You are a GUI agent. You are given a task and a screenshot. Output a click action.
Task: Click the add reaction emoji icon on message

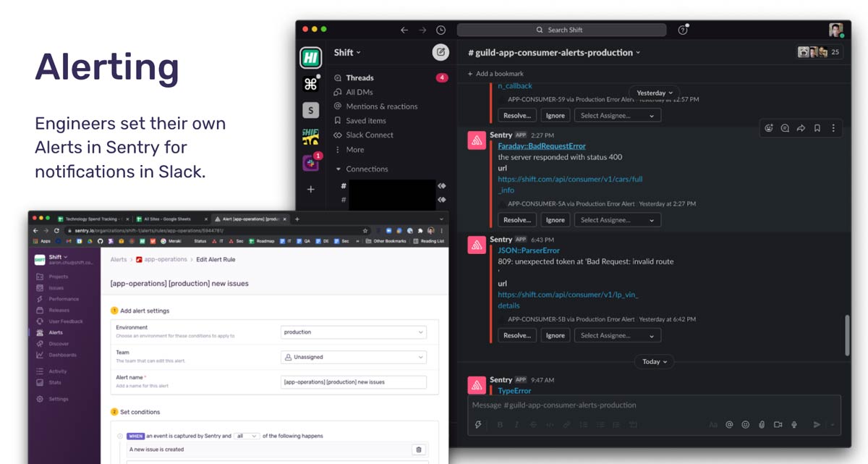coord(768,128)
